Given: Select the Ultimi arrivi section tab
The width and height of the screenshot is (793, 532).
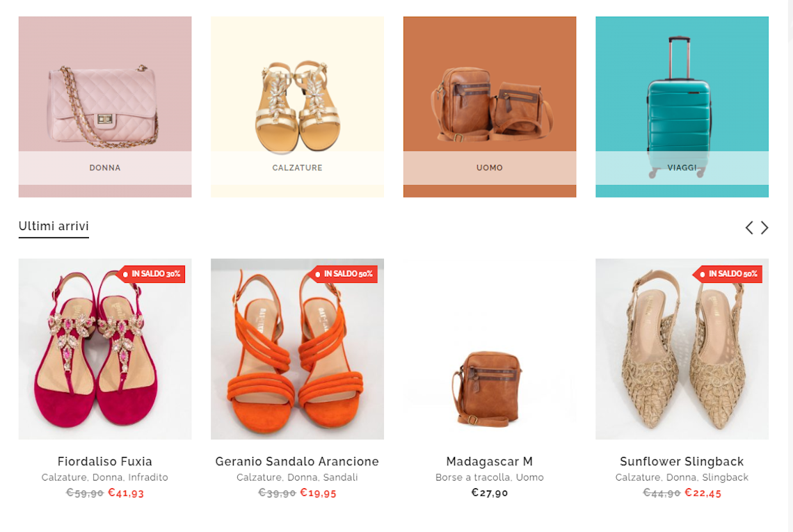Looking at the screenshot, I should [54, 227].
